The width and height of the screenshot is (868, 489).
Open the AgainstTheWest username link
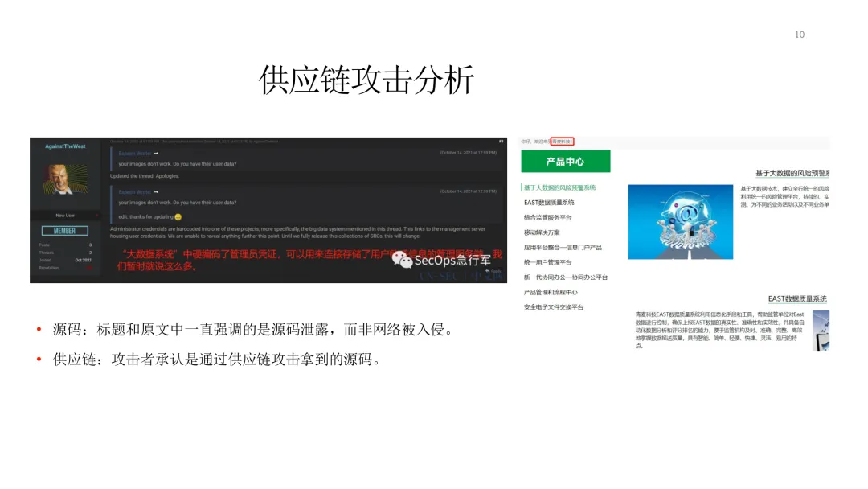(65, 146)
